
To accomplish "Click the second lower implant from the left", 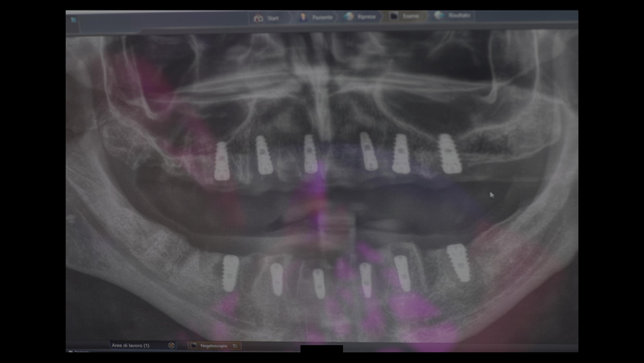I will pyautogui.click(x=277, y=279).
